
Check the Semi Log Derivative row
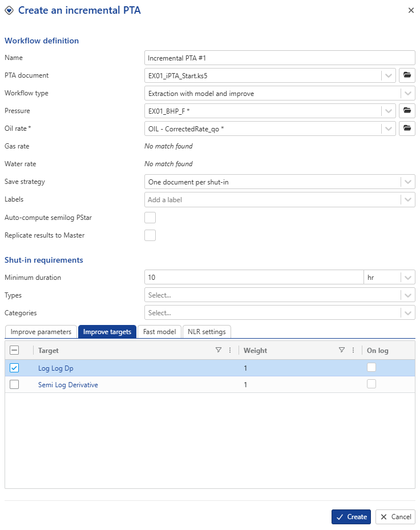[x=14, y=385]
